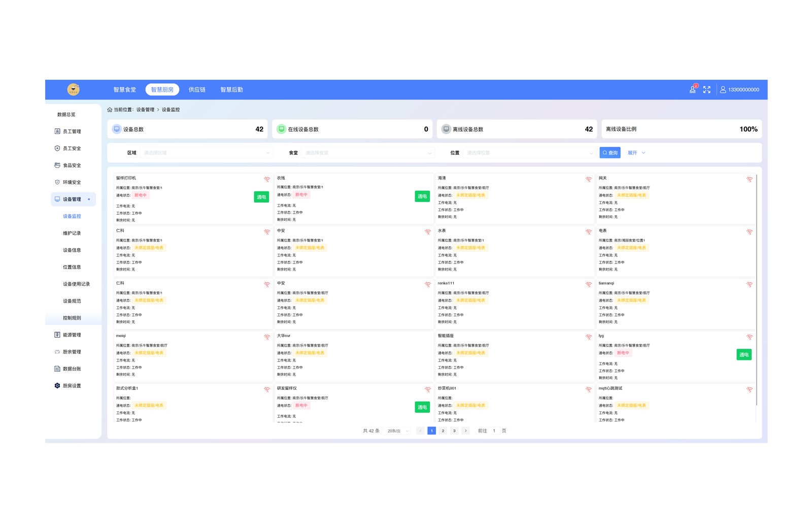Click the home icon in breadcrumb

click(110, 110)
